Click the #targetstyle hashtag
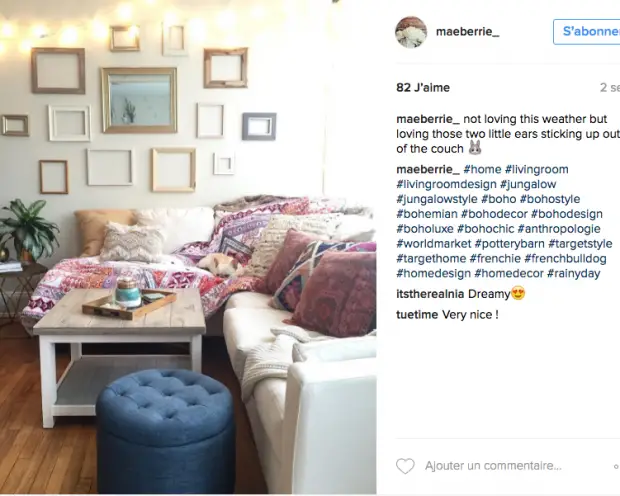This screenshot has height=496, width=620. point(580,244)
